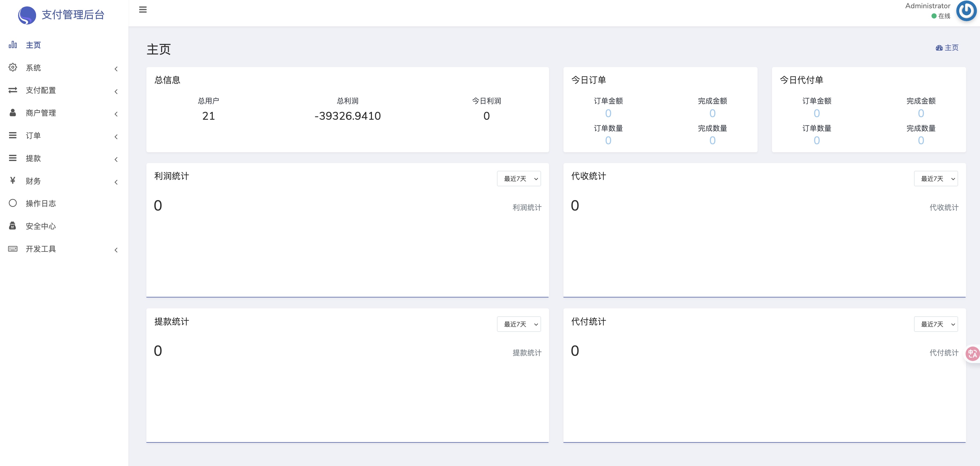980x466 pixels.
Task: Expand the 开发工具 menu chevron
Action: coord(116,250)
